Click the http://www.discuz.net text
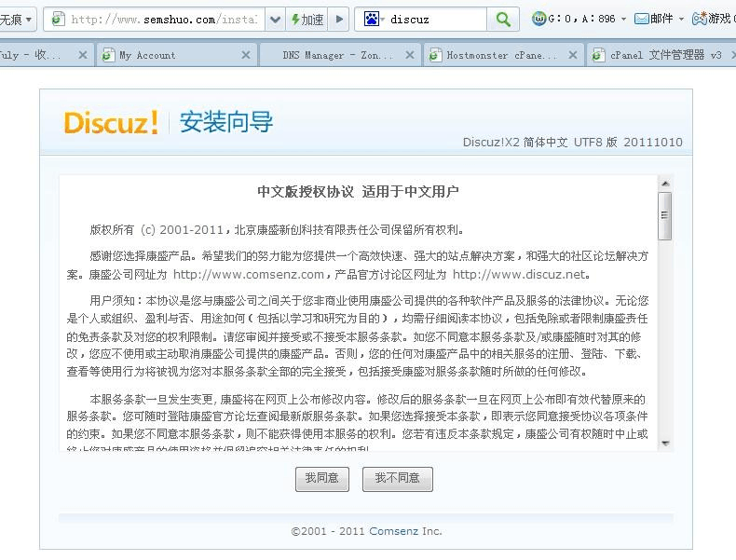The image size is (736, 560). 519,275
